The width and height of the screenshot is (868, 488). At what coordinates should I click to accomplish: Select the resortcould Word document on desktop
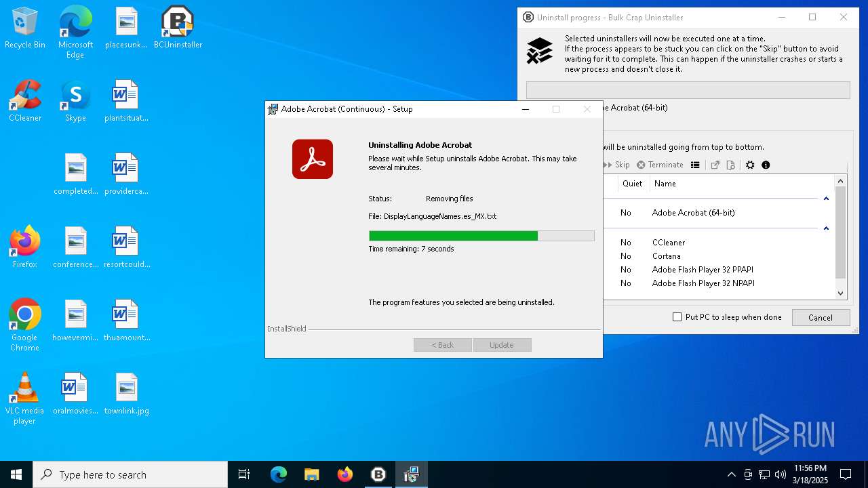127,248
